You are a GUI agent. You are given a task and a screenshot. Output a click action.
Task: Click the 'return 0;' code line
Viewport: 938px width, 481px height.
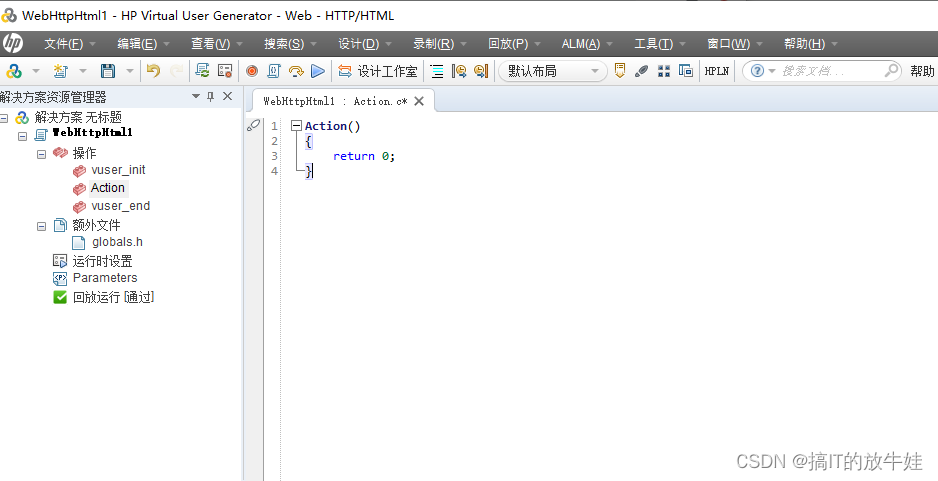[x=364, y=156]
